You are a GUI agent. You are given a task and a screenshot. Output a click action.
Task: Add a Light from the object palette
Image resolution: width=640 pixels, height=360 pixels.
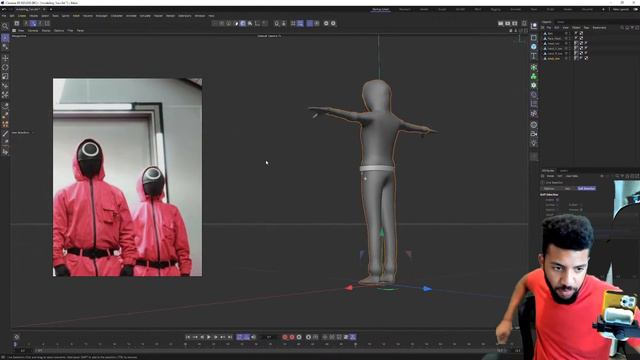(533, 143)
